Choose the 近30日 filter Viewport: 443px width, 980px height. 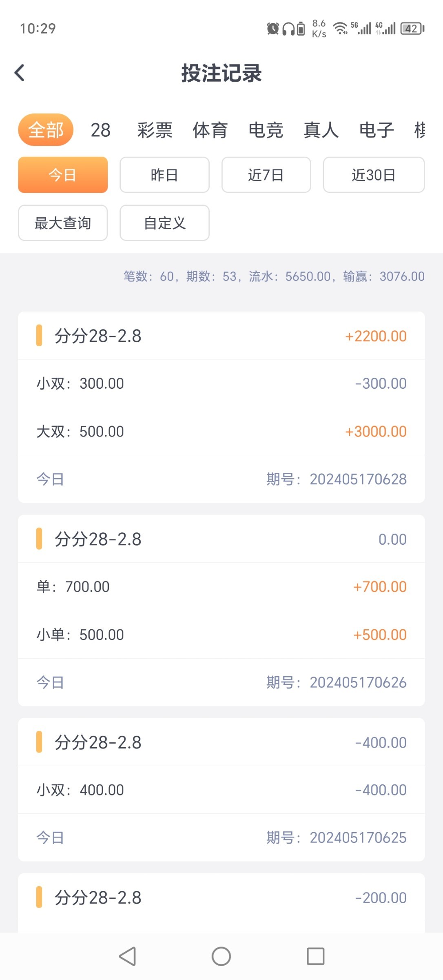374,175
